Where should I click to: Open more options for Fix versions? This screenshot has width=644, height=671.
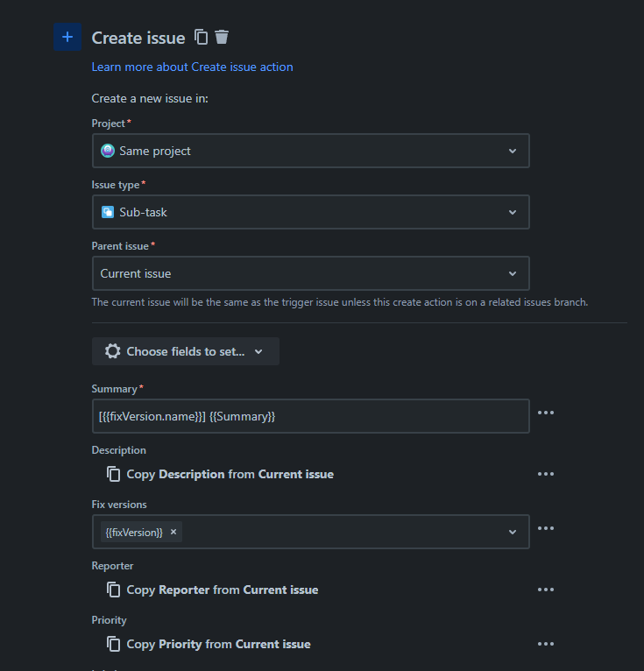[x=546, y=528]
